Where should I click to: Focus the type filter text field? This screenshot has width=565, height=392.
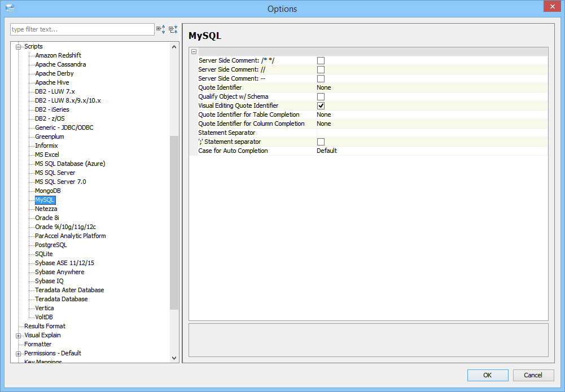(82, 29)
